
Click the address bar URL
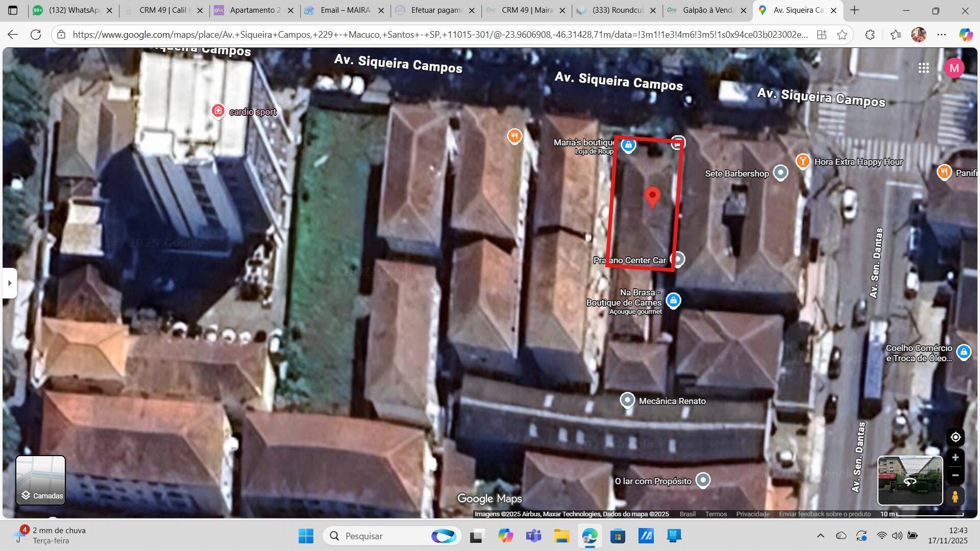click(440, 35)
